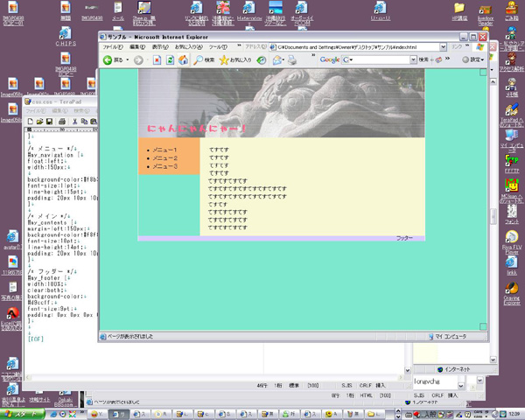This screenshot has height=420, width=525.
Task: Open the Edit menu in Internet Explorer
Action: pos(137,47)
